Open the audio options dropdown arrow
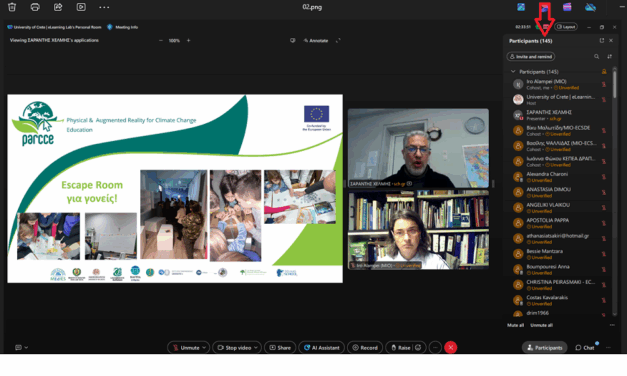 pyautogui.click(x=204, y=348)
